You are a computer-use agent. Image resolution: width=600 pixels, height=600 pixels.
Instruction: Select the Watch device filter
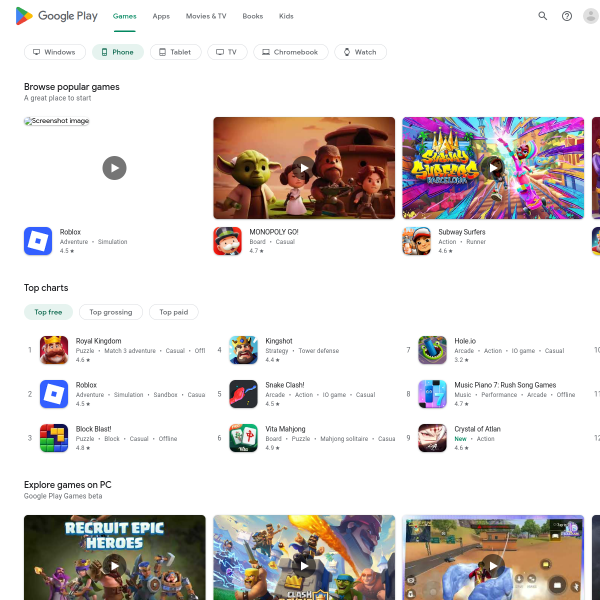click(x=360, y=52)
